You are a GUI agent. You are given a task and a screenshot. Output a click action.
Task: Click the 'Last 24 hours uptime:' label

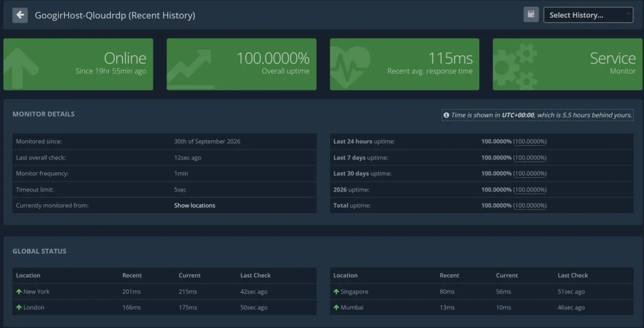coord(364,141)
